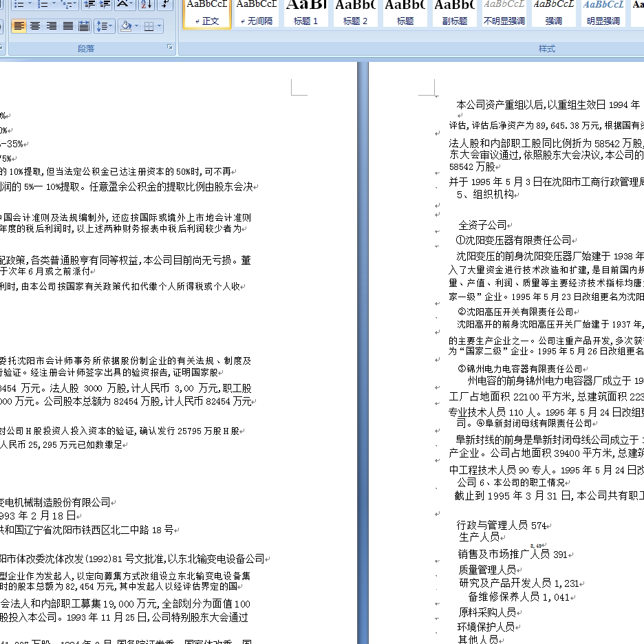Click the line 58542 万股 on right page
Viewport: 644px width, 644px height.
click(x=472, y=167)
